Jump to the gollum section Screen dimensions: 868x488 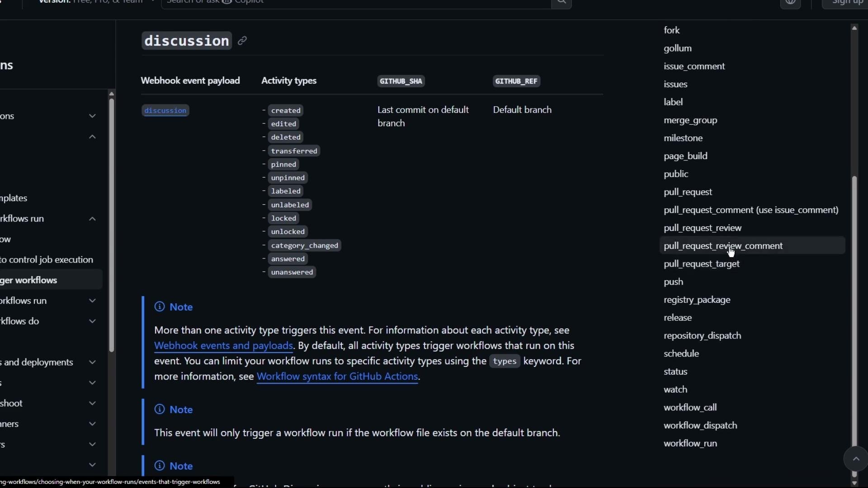click(x=677, y=48)
